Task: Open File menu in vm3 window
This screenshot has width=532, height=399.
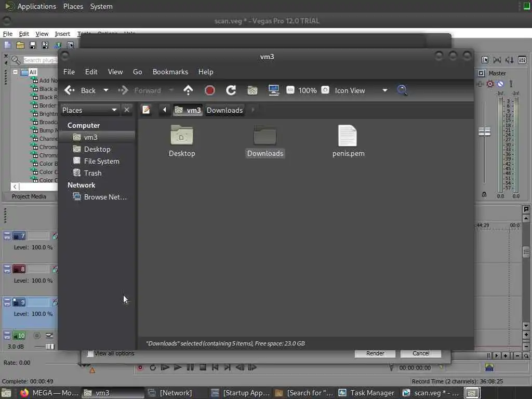Action: point(69,72)
